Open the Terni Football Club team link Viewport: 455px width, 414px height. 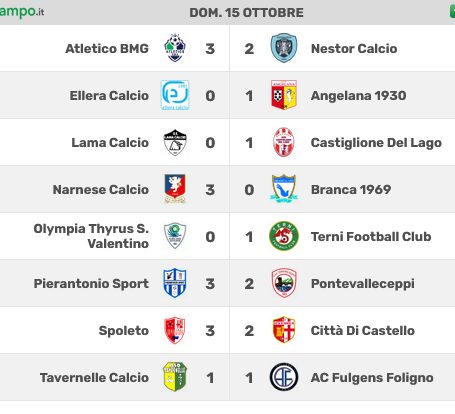[371, 236]
